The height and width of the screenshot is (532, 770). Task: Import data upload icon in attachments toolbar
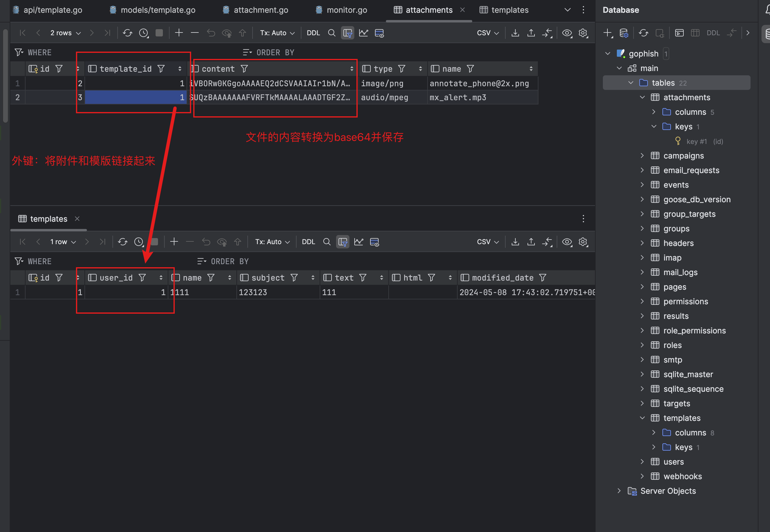(531, 33)
